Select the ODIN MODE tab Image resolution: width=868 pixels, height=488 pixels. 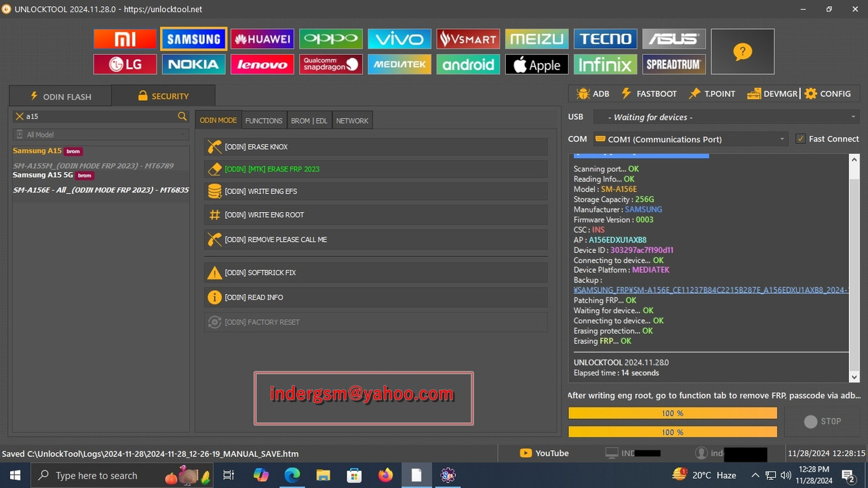tap(218, 120)
